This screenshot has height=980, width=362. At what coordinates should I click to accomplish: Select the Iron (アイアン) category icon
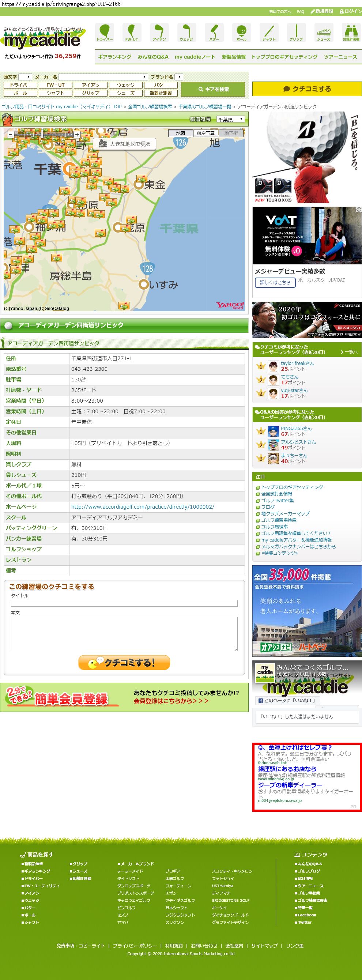[x=159, y=32]
